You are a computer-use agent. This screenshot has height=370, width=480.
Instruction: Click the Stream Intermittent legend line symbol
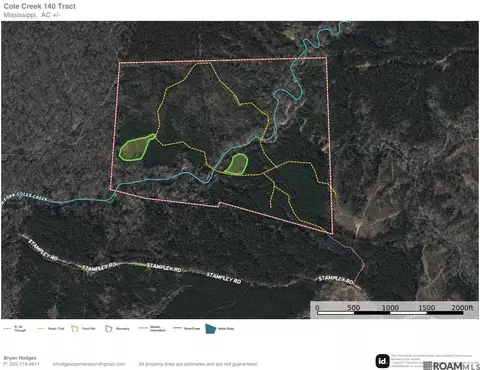[x=143, y=328]
